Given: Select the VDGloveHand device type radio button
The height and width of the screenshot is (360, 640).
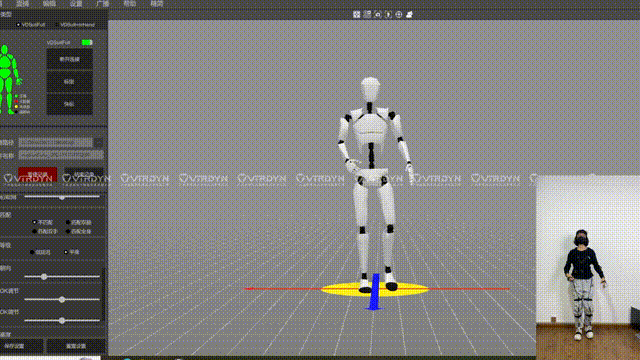Looking at the screenshot, I should click(x=57, y=25).
